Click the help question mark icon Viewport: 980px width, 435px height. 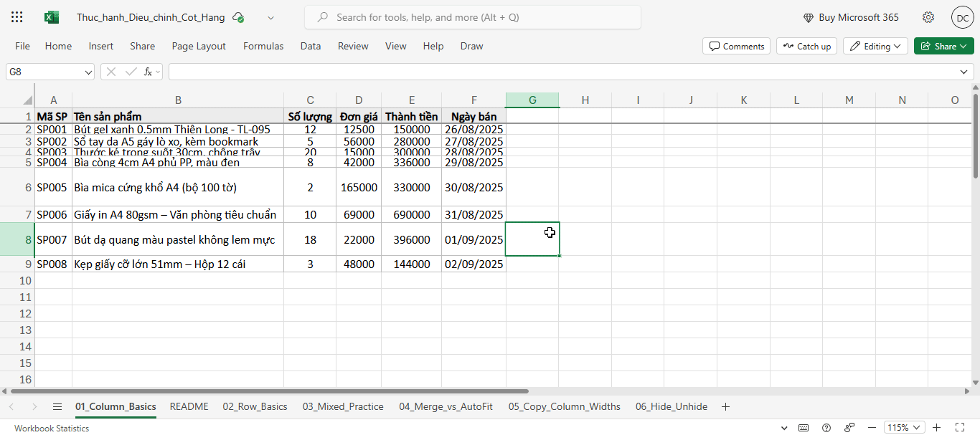826,428
